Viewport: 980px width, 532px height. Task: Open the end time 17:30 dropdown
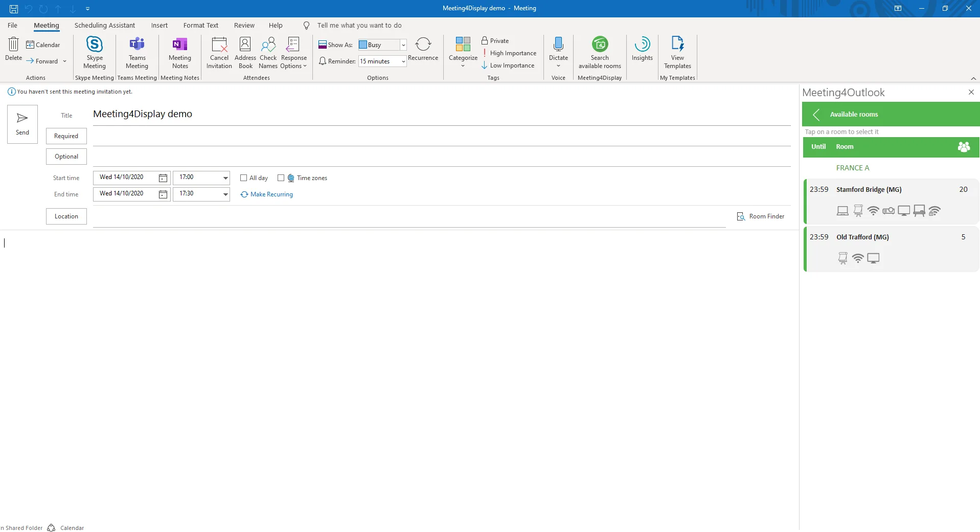pos(225,194)
